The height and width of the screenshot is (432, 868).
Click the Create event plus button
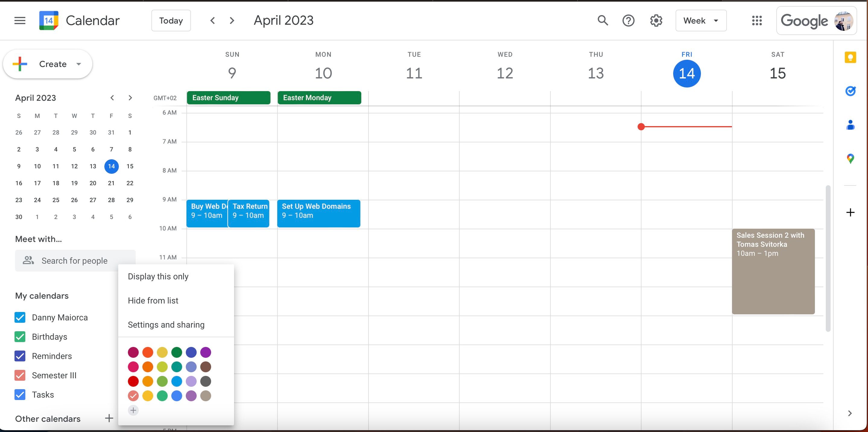(x=21, y=63)
